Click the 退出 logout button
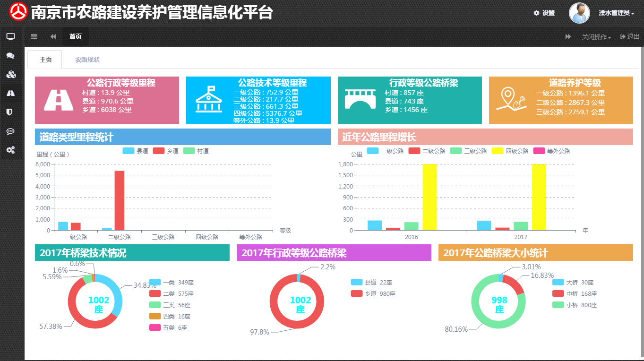644x361 pixels. pyautogui.click(x=629, y=37)
